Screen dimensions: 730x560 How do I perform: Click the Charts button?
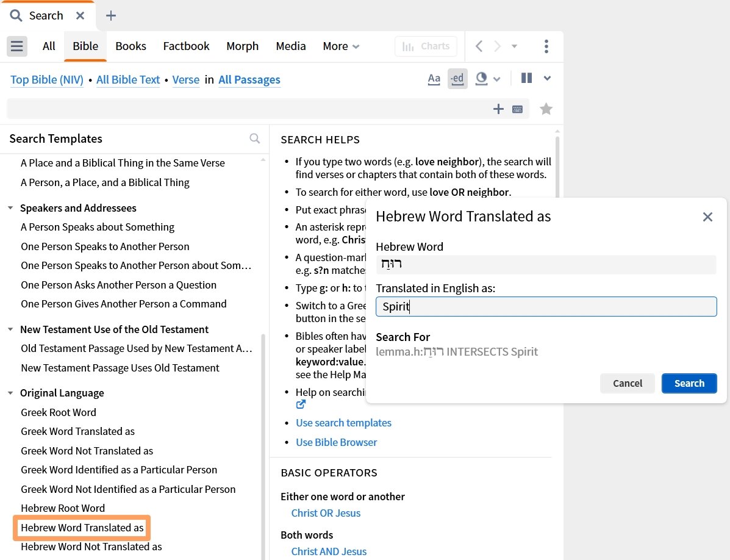(x=426, y=46)
